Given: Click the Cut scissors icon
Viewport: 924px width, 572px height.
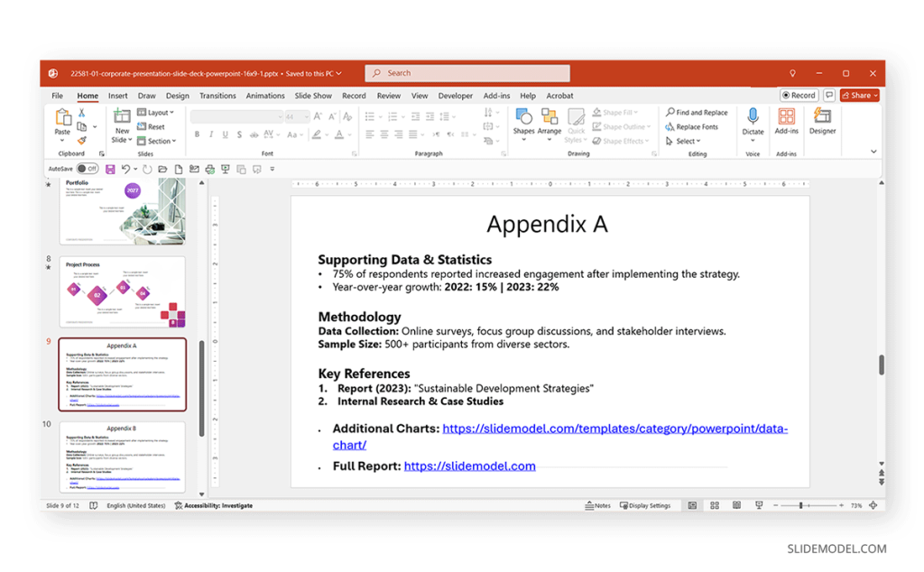Looking at the screenshot, I should coord(81,113).
